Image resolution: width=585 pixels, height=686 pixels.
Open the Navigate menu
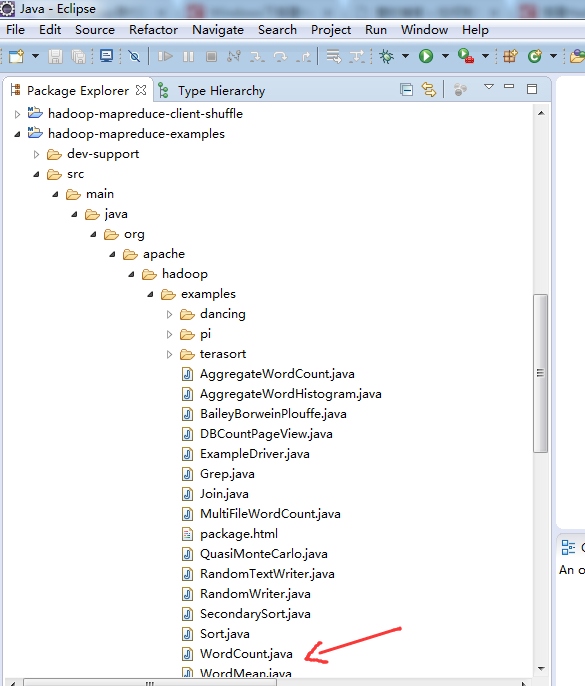[218, 30]
